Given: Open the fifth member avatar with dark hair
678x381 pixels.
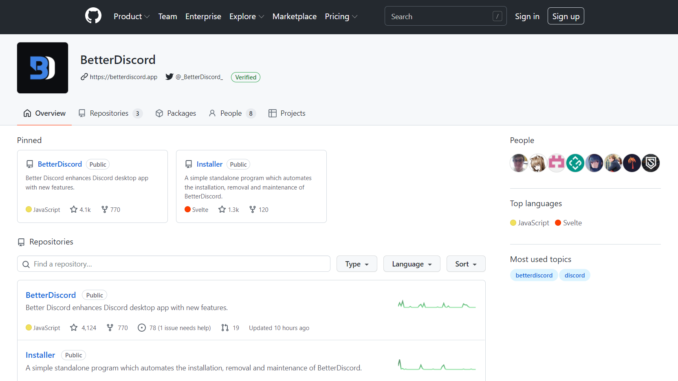Looking at the screenshot, I should click(x=594, y=163).
